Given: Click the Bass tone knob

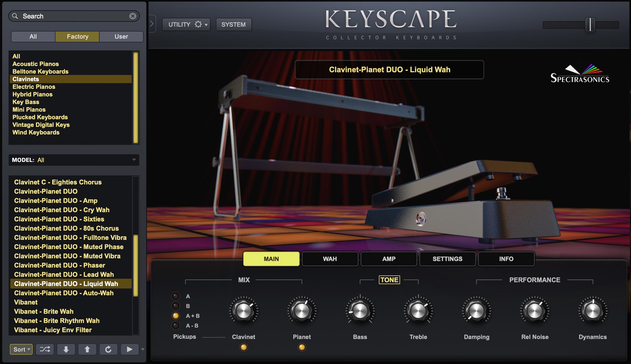Looking at the screenshot, I should click(x=360, y=310).
